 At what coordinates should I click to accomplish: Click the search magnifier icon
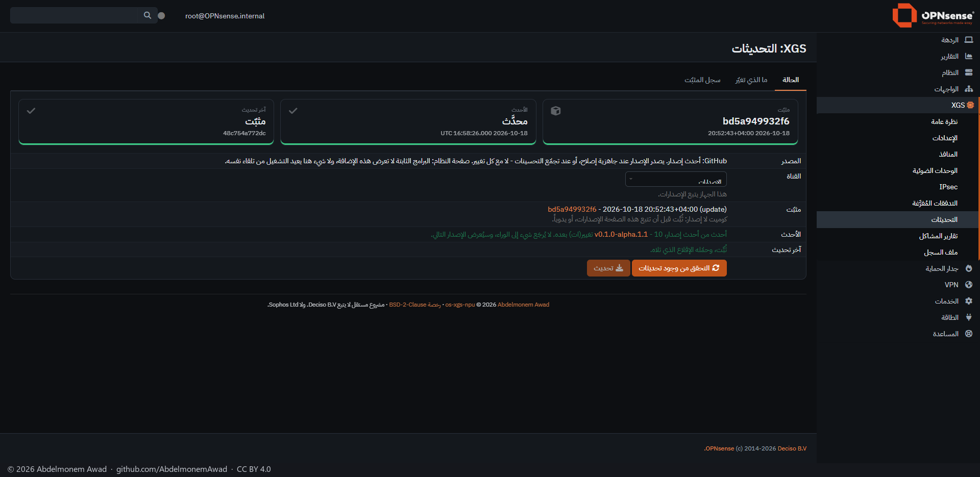point(148,15)
